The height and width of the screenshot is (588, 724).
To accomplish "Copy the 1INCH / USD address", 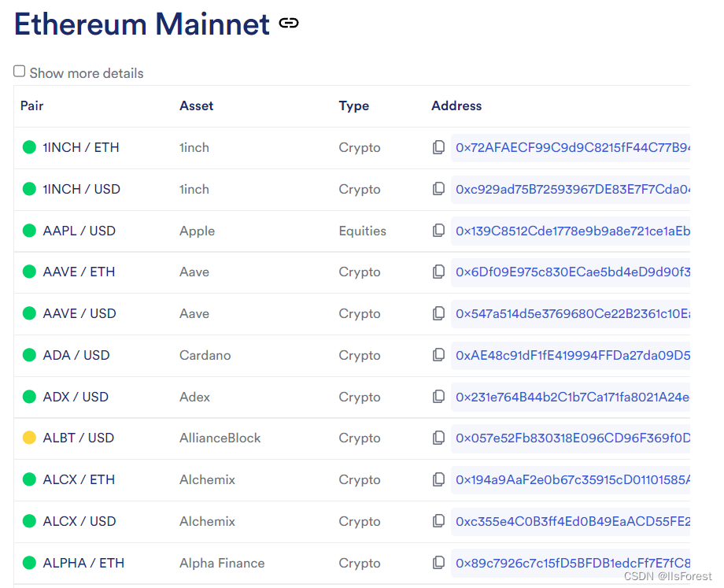I will [438, 189].
